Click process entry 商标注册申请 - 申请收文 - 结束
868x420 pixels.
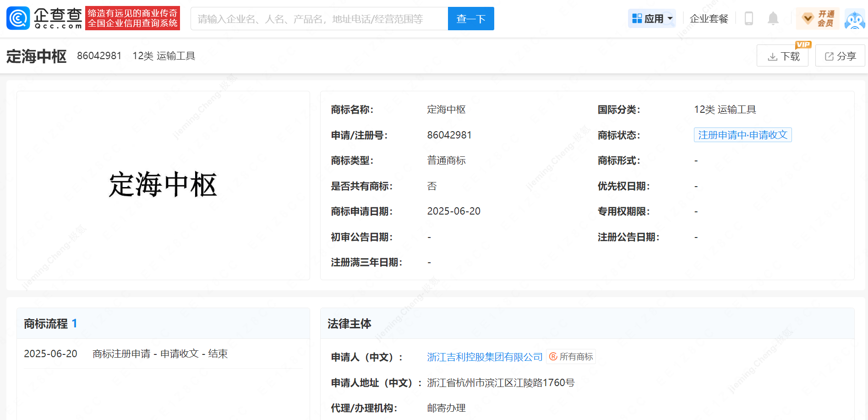[x=160, y=354]
